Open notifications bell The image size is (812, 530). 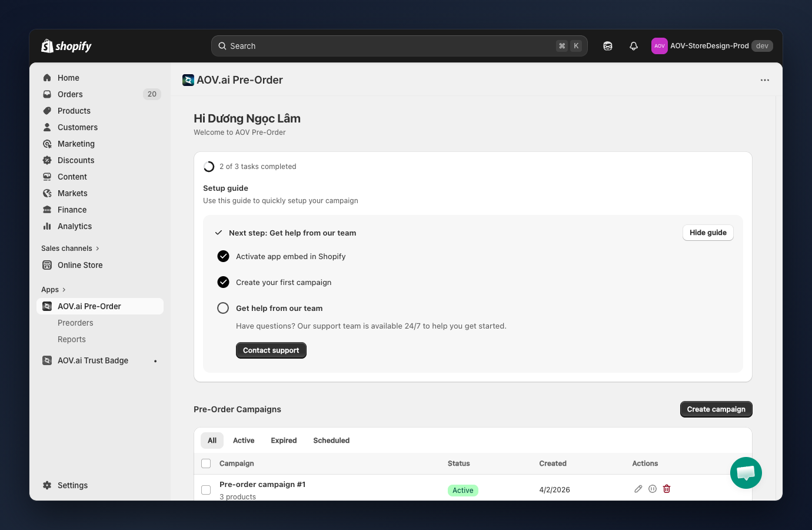(x=634, y=46)
